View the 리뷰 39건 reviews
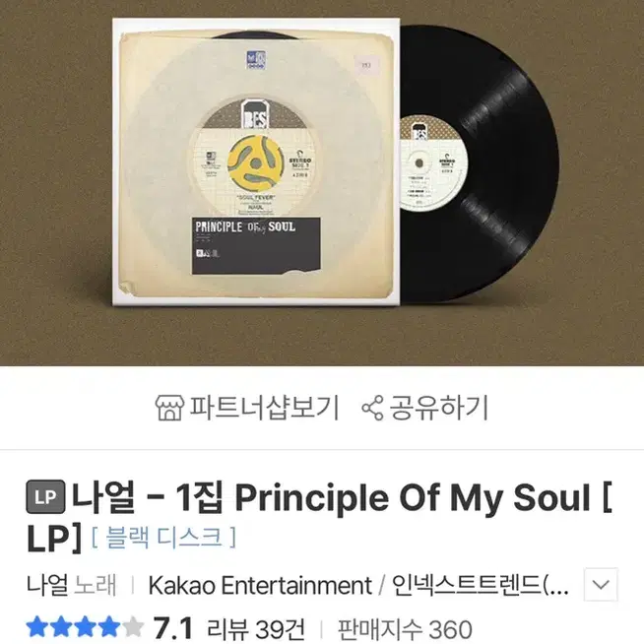 [x=256, y=629]
